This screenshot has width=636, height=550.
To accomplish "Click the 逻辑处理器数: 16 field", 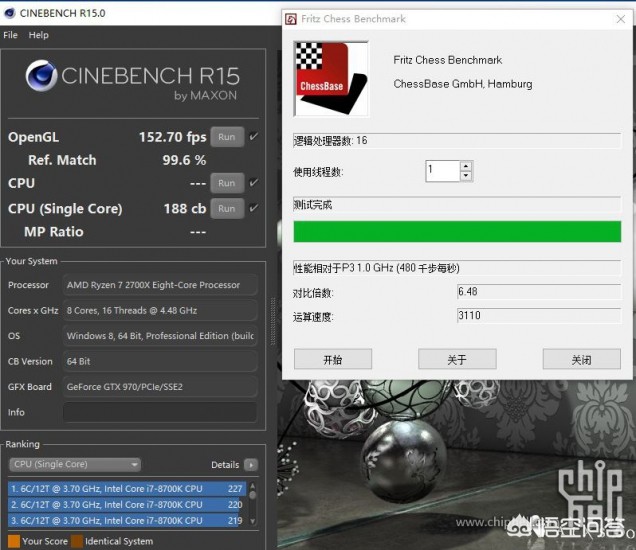I will tap(457, 141).
